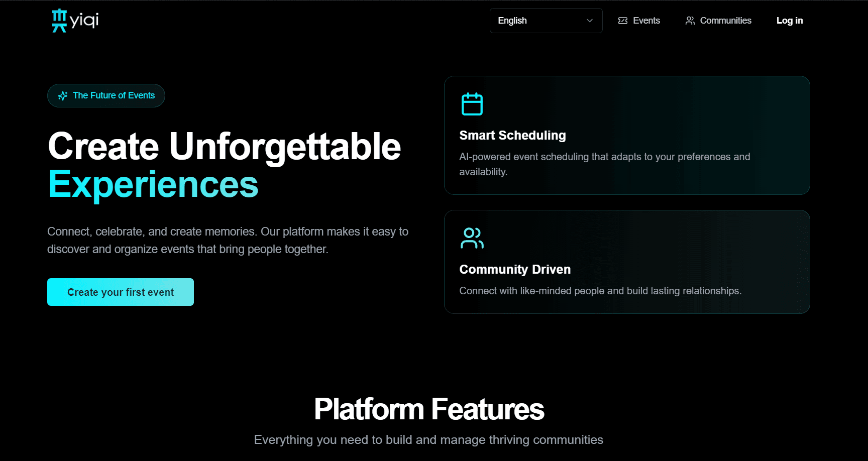Image resolution: width=868 pixels, height=461 pixels.
Task: Click the yiqi logo symbol
Action: 59,21
